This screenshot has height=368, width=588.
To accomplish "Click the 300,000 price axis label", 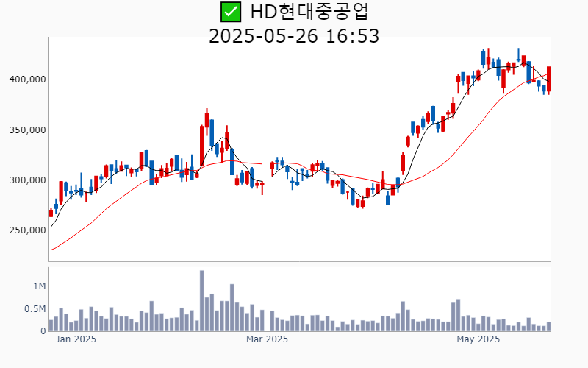I will coord(28,180).
